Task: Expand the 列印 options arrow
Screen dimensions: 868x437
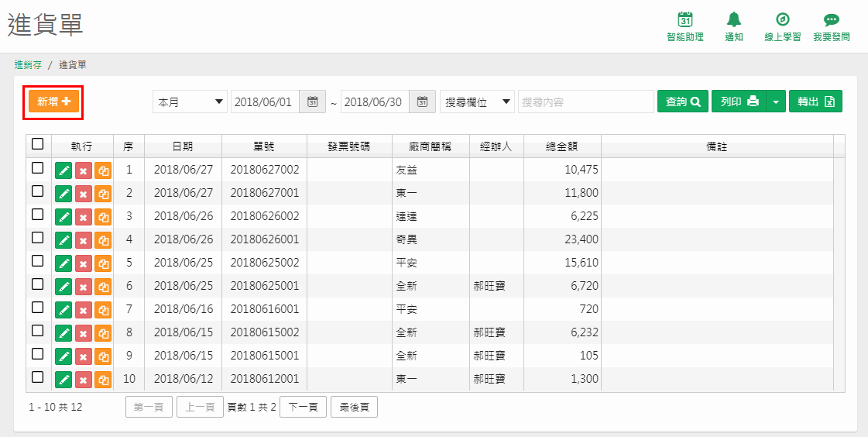Action: click(776, 102)
